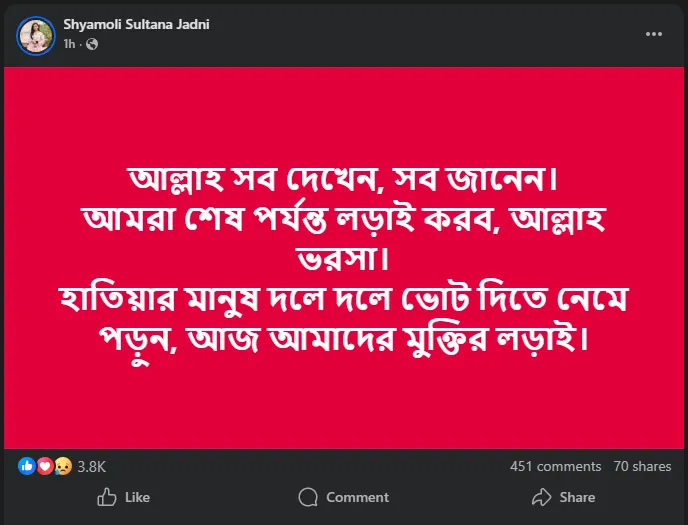Click the speech bubble Comment icon
The height and width of the screenshot is (525, 688).
pyautogui.click(x=308, y=497)
